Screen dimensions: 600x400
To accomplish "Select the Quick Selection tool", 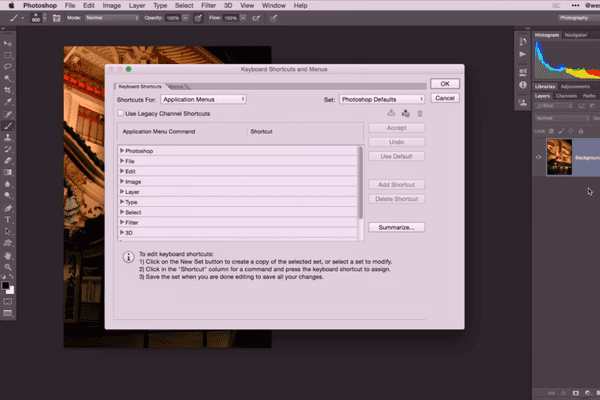I will click(8, 78).
